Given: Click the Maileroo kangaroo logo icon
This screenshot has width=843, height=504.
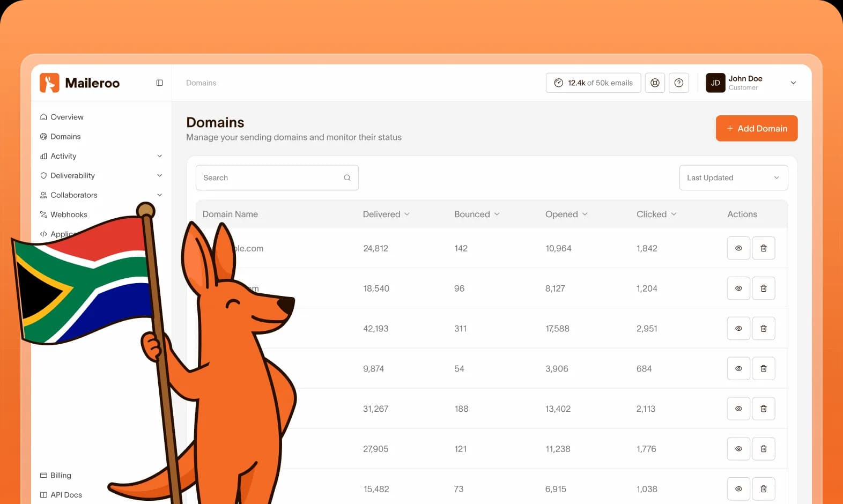Looking at the screenshot, I should point(49,83).
